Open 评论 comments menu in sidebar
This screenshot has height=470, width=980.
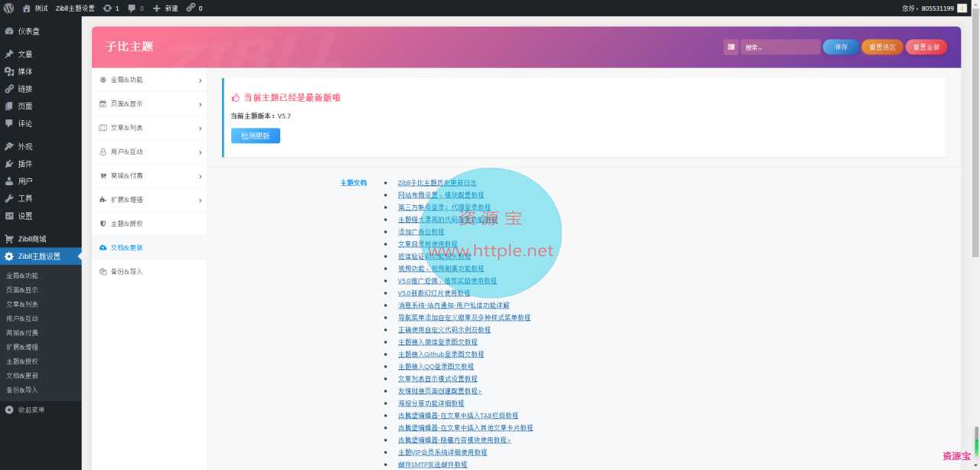point(41,123)
